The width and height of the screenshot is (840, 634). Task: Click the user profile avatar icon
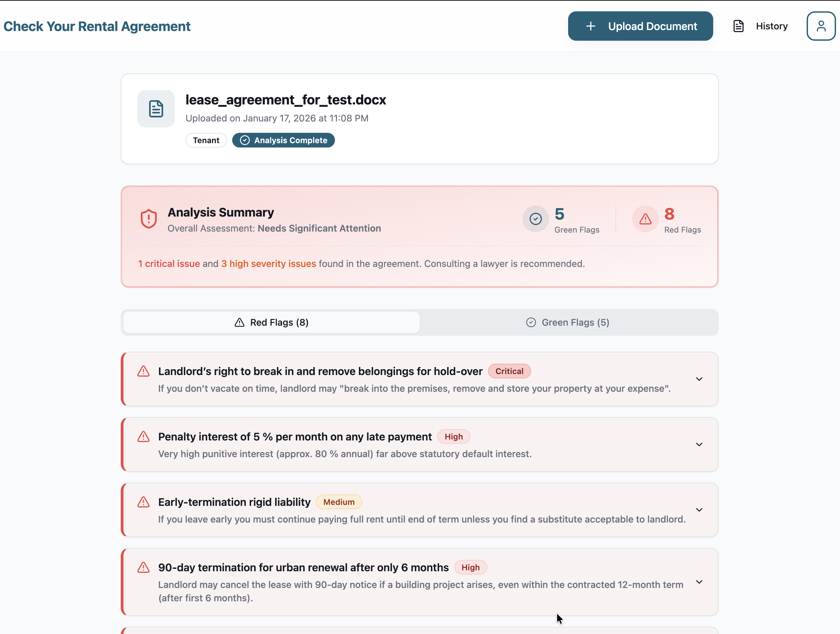[820, 26]
